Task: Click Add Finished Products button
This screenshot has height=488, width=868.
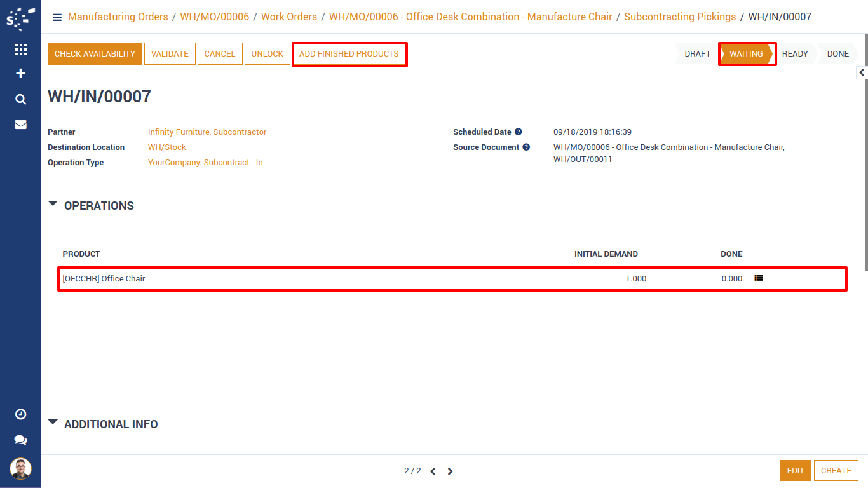Action: 349,54
